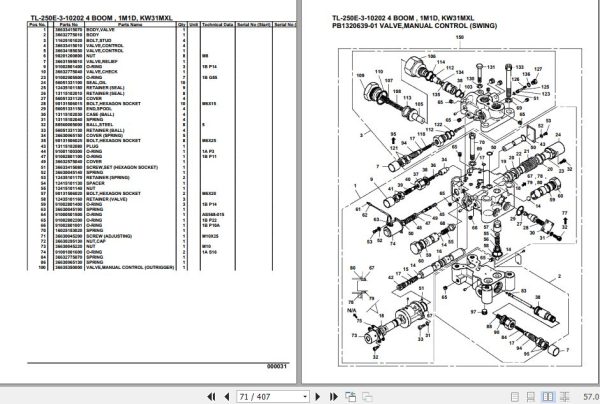Click the Qty column header
Screen dimensions: 600x404
click(181, 24)
